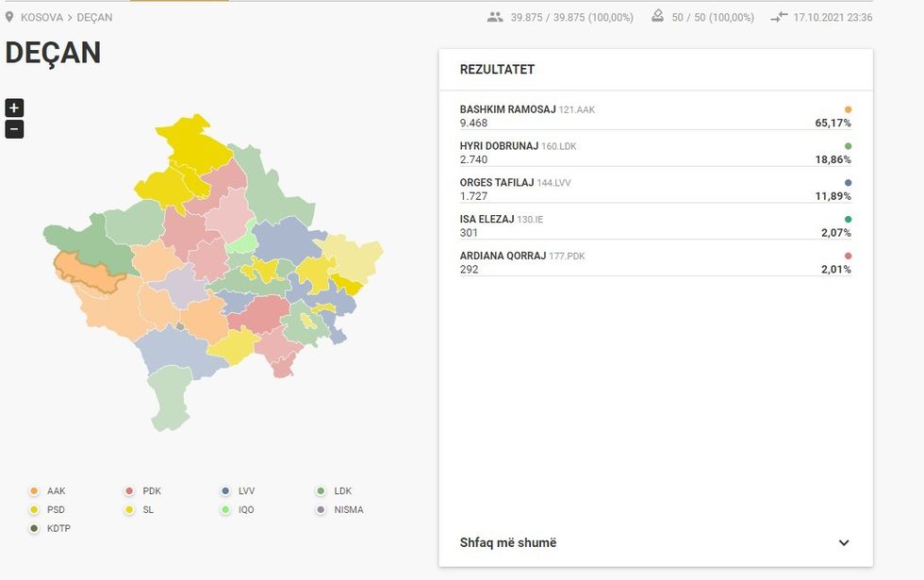Click the REZULTATET panel header
The width and height of the screenshot is (924, 580).
pyautogui.click(x=497, y=70)
